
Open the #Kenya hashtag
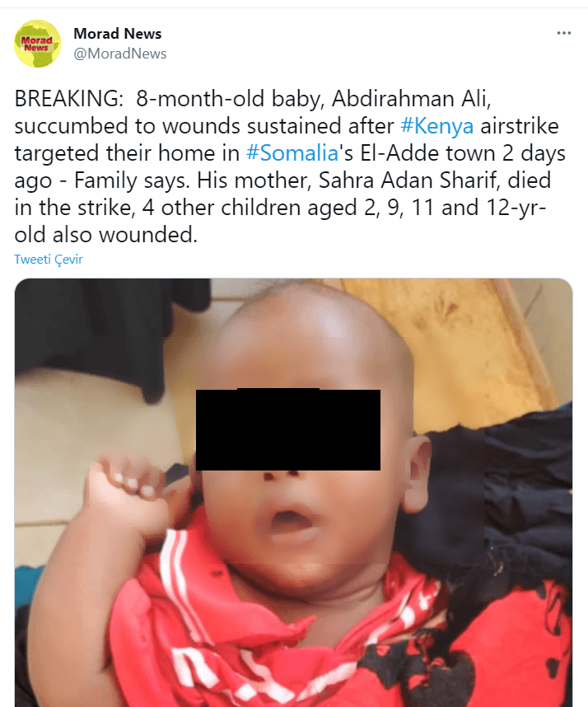(x=436, y=126)
